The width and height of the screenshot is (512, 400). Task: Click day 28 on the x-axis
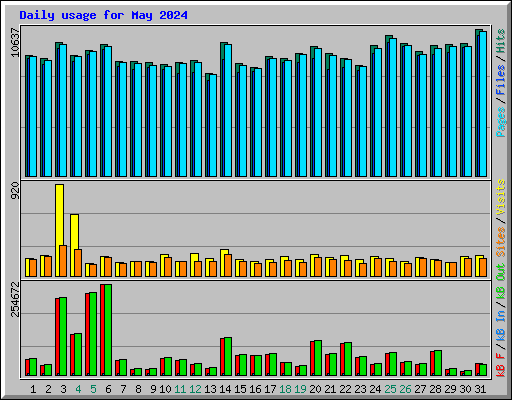(435, 389)
